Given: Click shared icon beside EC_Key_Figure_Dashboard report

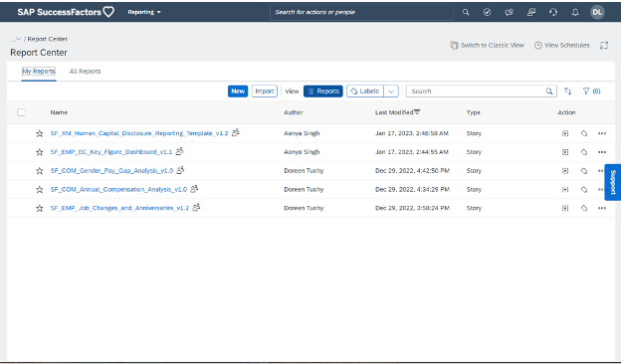Looking at the screenshot, I should 179,151.
